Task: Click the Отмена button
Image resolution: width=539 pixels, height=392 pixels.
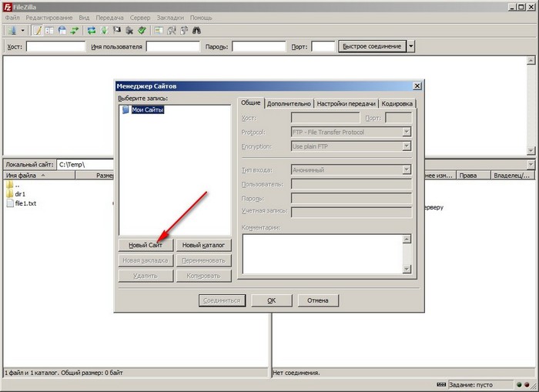Action: coord(318,300)
